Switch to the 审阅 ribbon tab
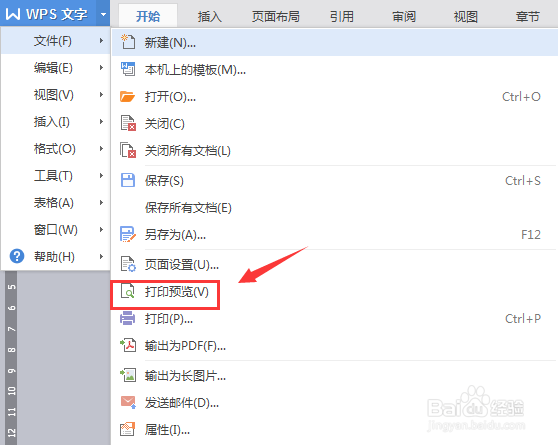 404,16
